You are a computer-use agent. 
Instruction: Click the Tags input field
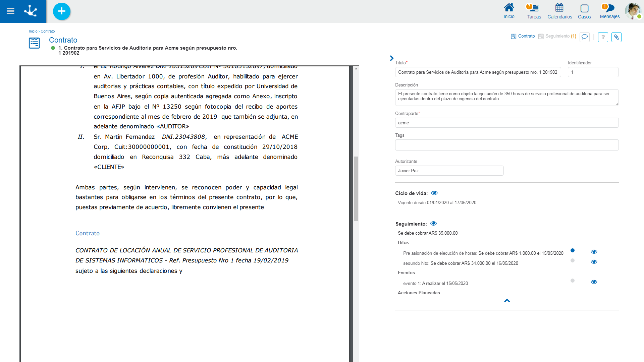point(507,145)
